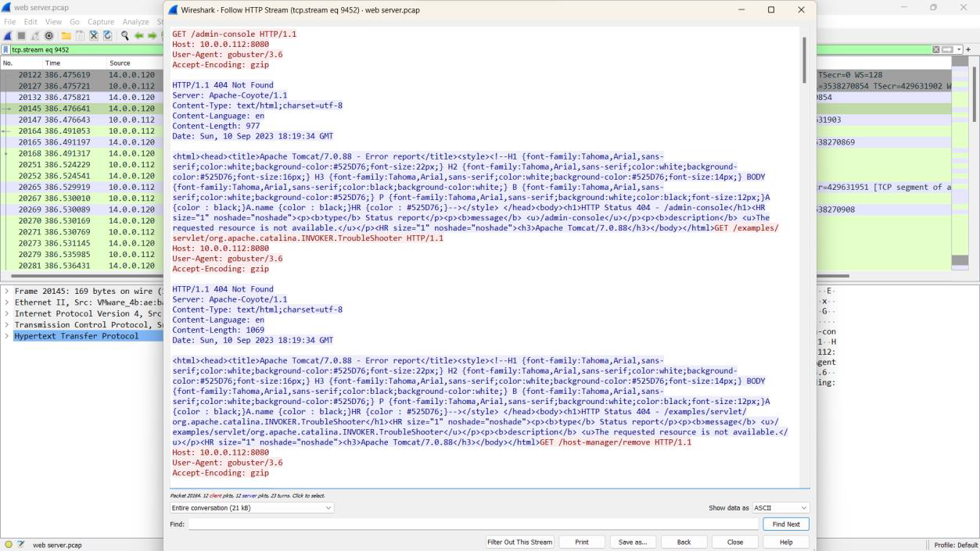This screenshot has height=551, width=980.
Task: Open the Capture menu
Action: 100,22
